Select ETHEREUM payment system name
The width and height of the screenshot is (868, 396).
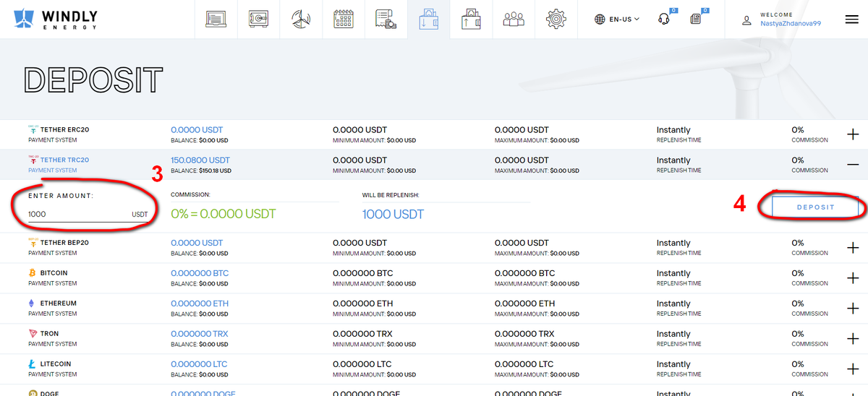point(59,304)
